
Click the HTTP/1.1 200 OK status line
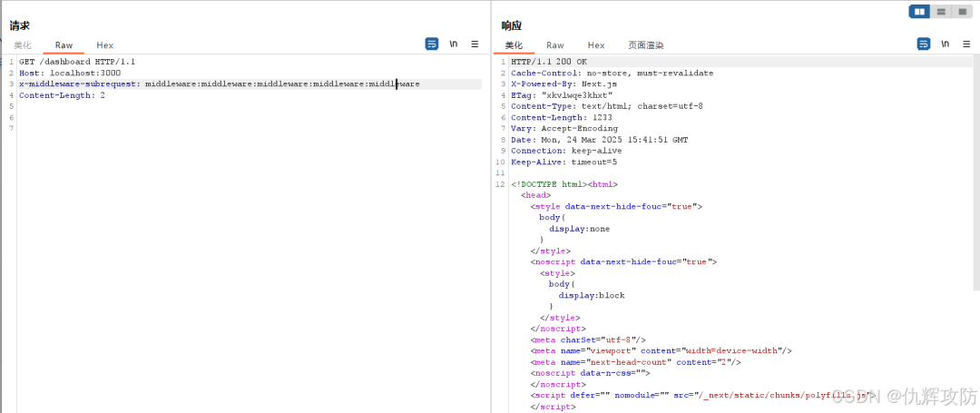(549, 62)
